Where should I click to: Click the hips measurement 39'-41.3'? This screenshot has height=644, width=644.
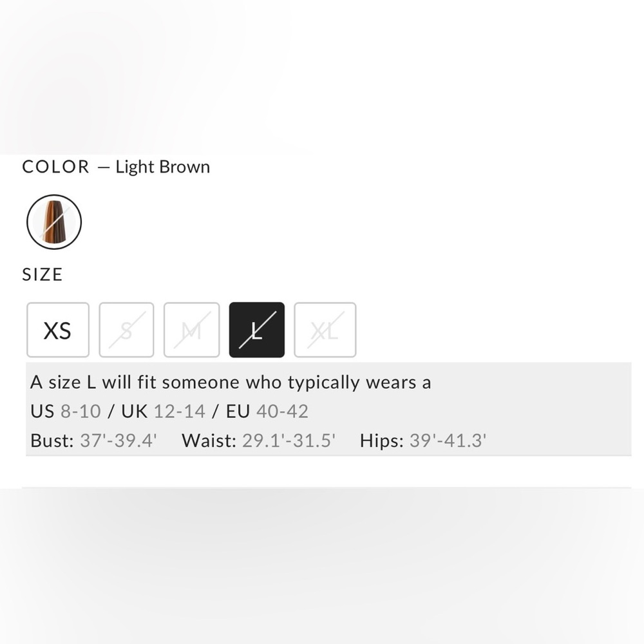click(x=448, y=440)
